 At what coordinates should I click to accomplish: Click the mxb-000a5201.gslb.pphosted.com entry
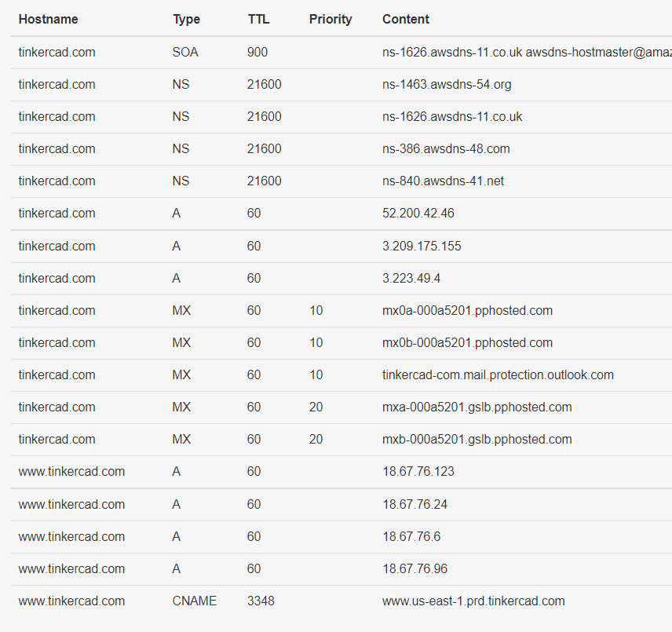coord(477,439)
